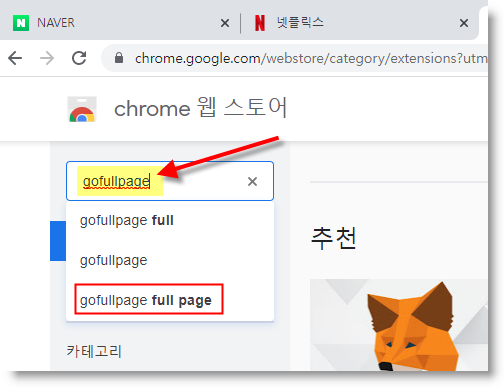Choose suggestion 'gofullpage full page'
Image resolution: width=504 pixels, height=387 pixels.
pos(170,300)
